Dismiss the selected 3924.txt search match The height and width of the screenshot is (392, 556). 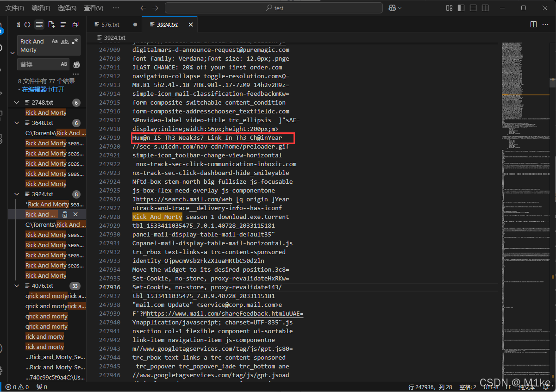click(x=75, y=214)
